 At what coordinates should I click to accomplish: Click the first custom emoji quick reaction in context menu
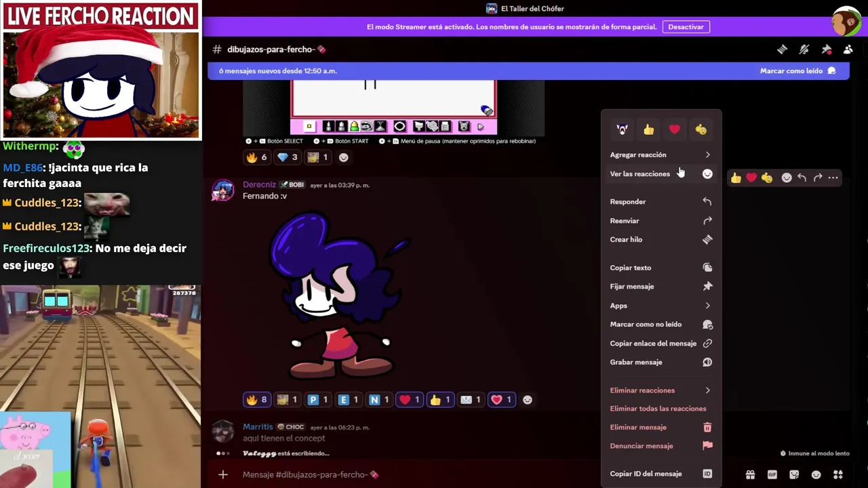[622, 129]
